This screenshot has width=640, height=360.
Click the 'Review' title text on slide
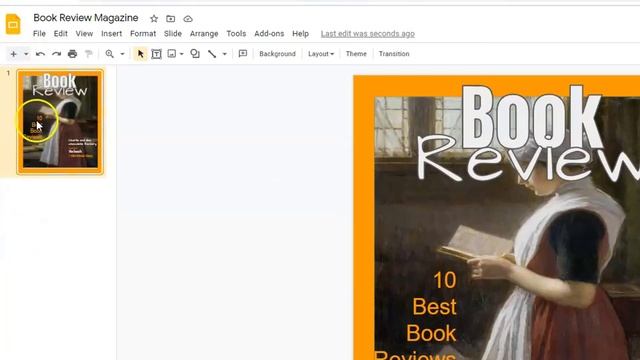point(529,159)
